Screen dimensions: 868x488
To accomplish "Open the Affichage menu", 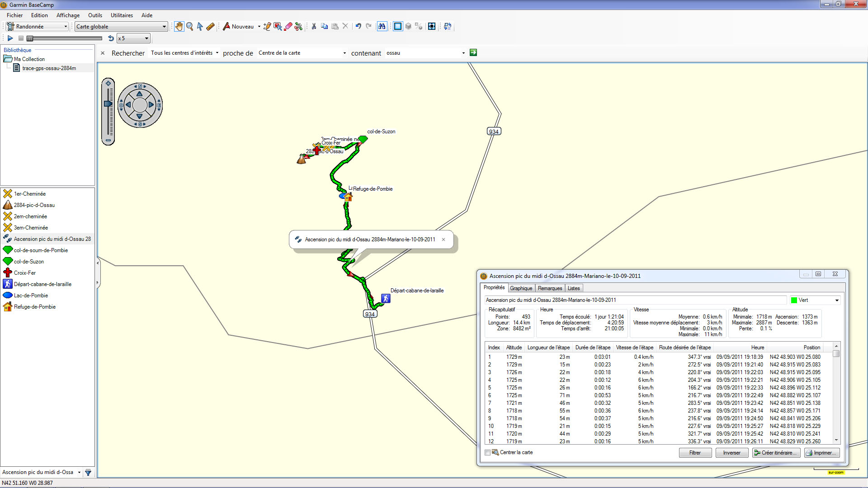I will tap(68, 15).
